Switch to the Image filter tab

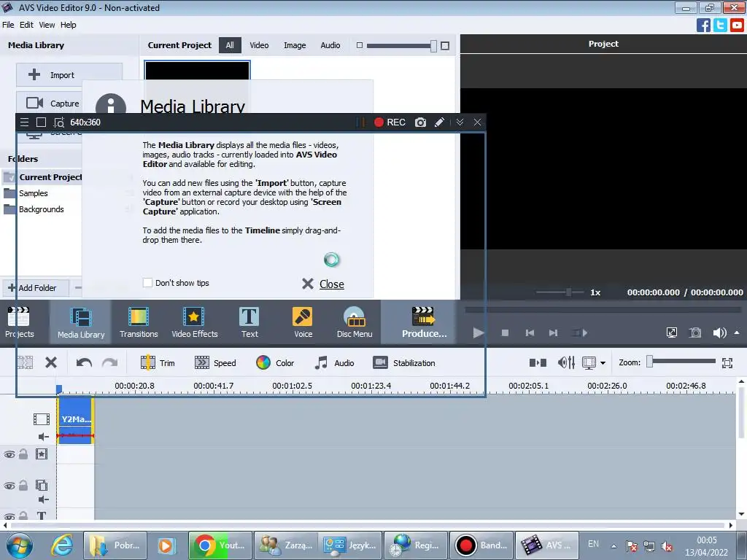point(295,45)
